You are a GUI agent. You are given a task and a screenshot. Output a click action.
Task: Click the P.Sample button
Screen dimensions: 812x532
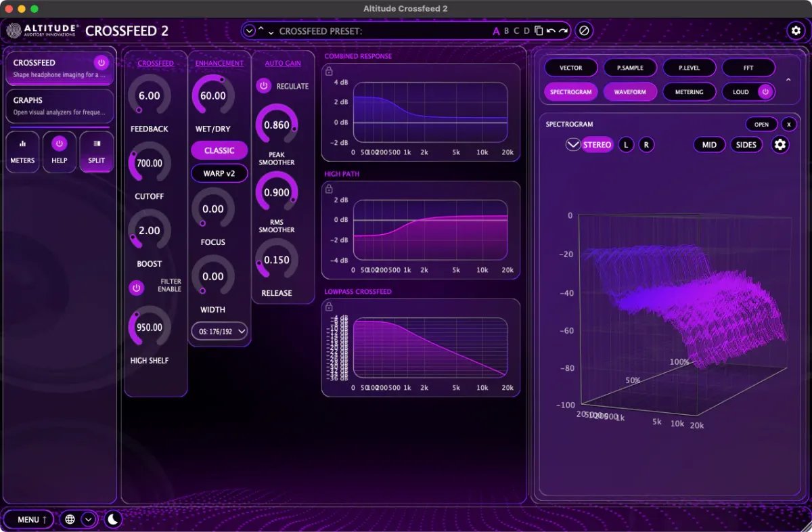[630, 68]
